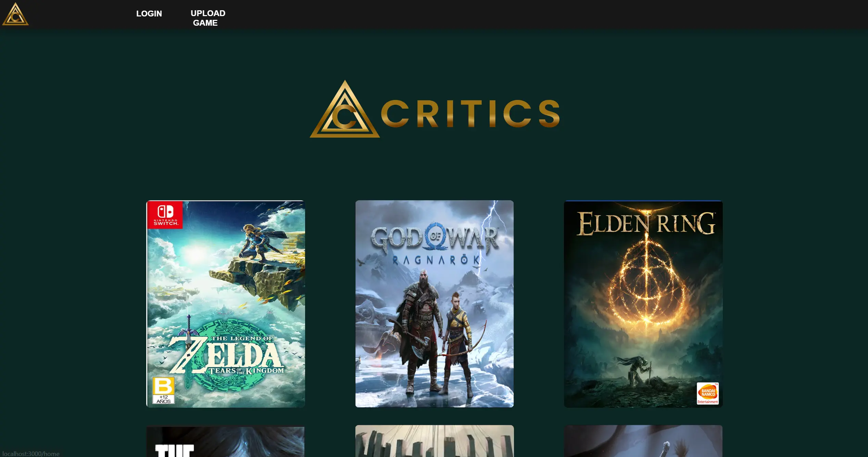Go to UPLOAD GAME
This screenshot has width=868, height=457.
[208, 18]
